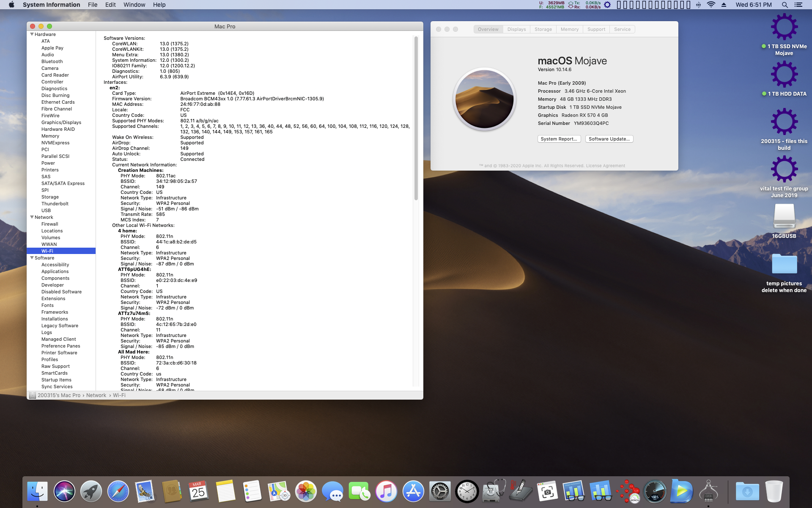
Task: Collapse the Hardware section triangle
Action: click(32, 34)
